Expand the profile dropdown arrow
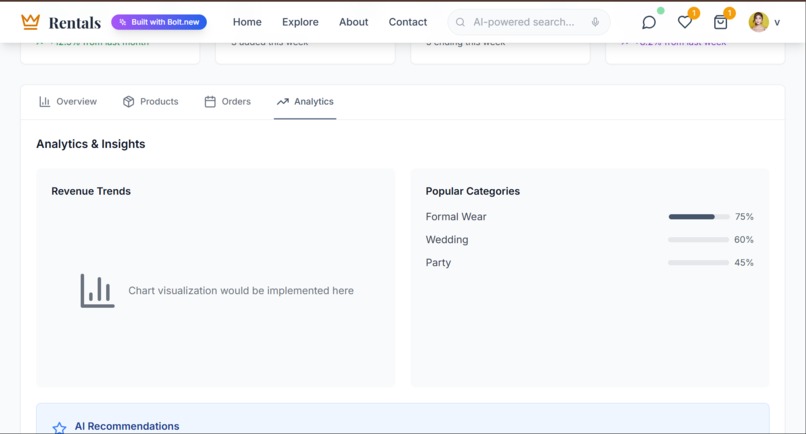 coord(777,23)
